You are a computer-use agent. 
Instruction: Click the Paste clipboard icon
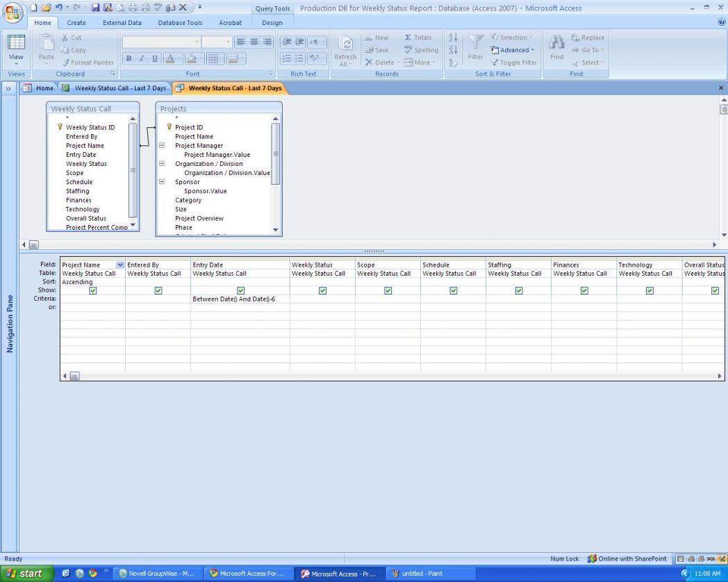[x=46, y=43]
